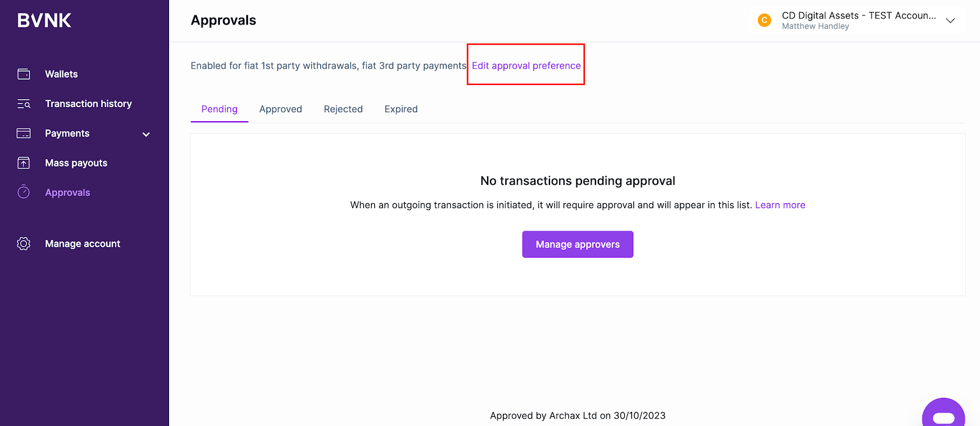This screenshot has height=426, width=980.
Task: Click the Approvals page heading
Action: 224,20
